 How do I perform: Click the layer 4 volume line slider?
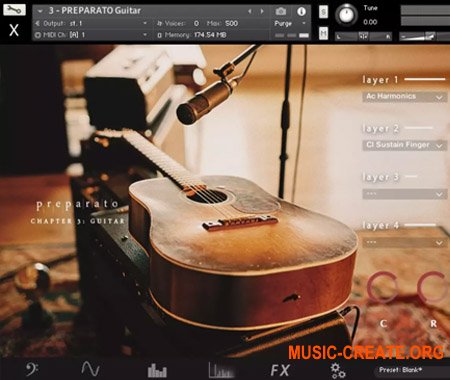pyautogui.click(x=421, y=225)
